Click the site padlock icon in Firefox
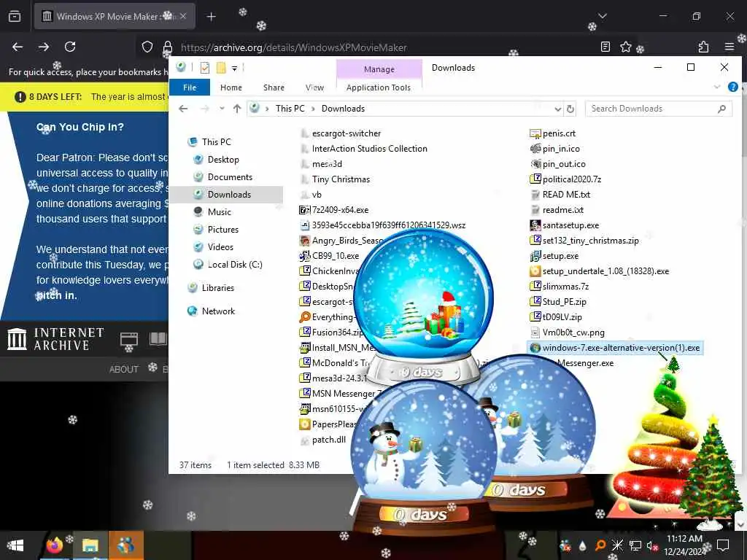The width and height of the screenshot is (747, 560). (x=167, y=47)
